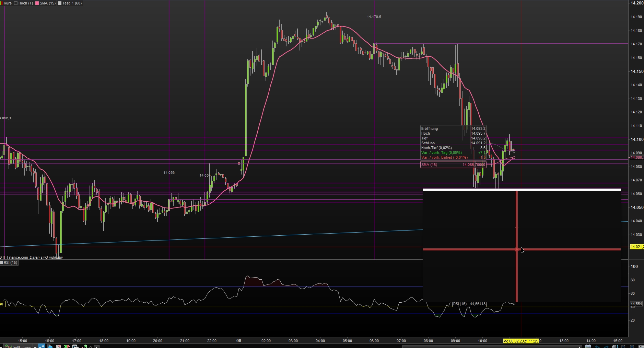
Task: Click the 22:00 time axis label
Action: (x=212, y=341)
